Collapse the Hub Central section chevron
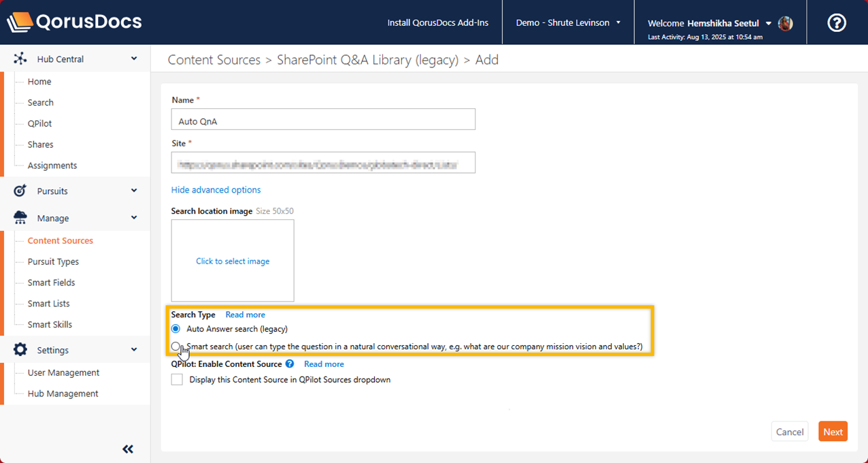The image size is (868, 463). pos(134,59)
